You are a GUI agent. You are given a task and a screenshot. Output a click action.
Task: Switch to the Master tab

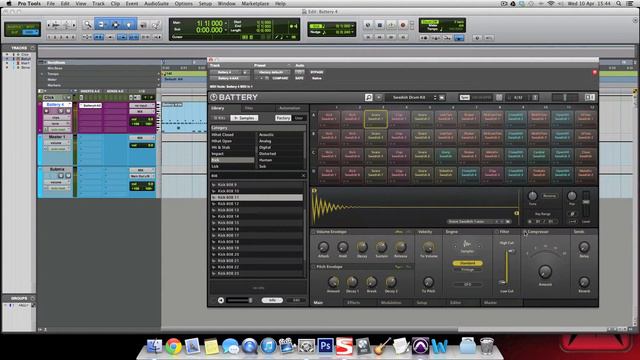(491, 303)
